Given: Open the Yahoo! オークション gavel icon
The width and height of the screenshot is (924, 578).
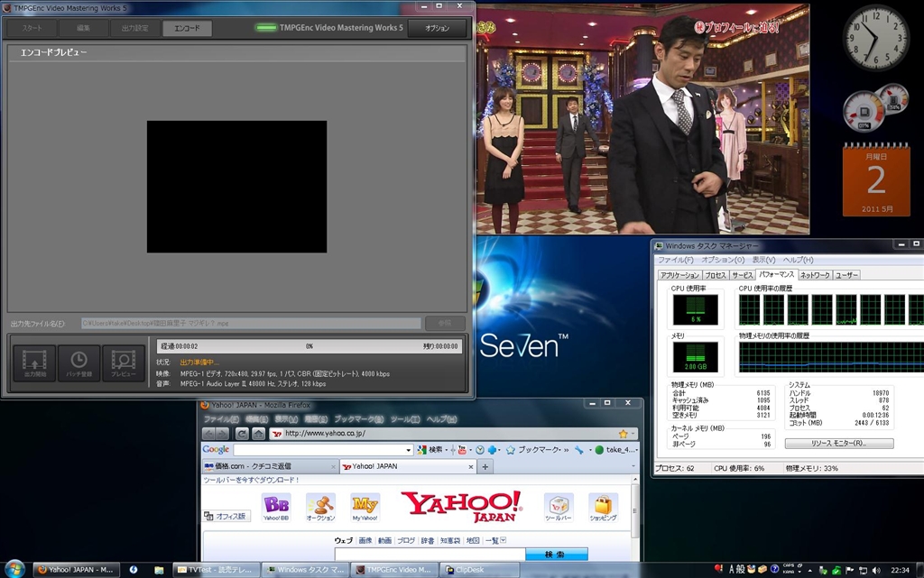Looking at the screenshot, I should (x=320, y=508).
